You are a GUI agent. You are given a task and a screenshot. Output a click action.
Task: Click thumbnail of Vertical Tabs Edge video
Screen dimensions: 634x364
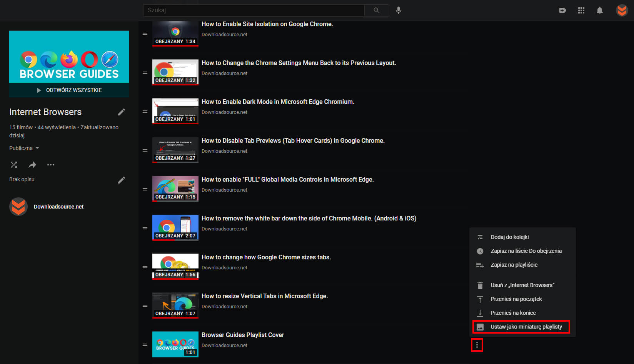pos(175,306)
